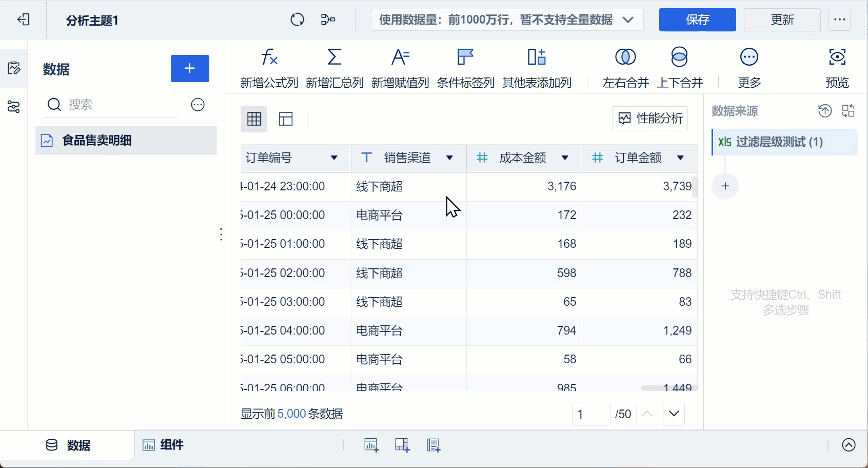868x468 pixels.
Task: Click the 订单金额 cell showing 232
Action: [640, 216]
